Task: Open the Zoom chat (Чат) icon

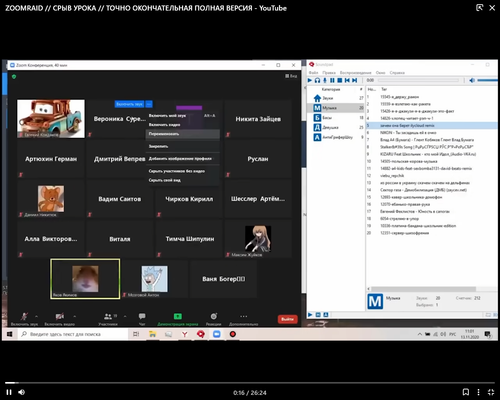Action: tap(142, 318)
